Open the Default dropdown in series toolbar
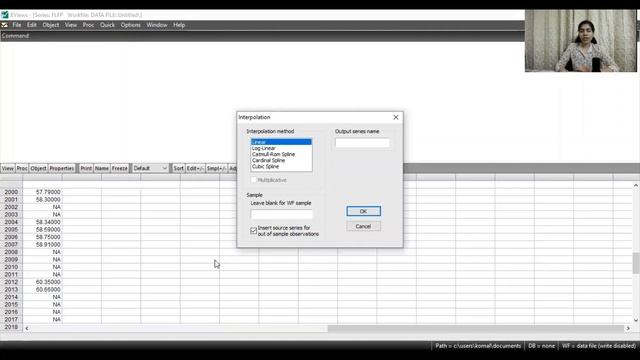Image resolution: width=640 pixels, height=360 pixels. tap(150, 168)
